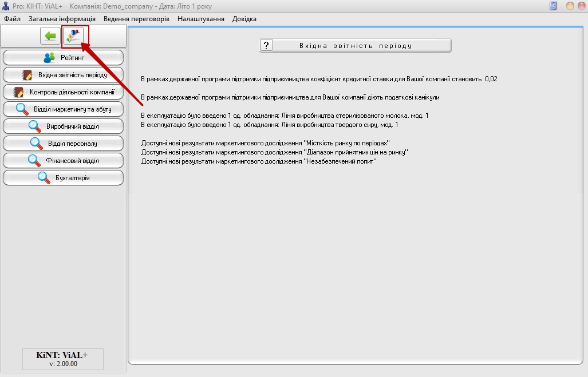Open the Файл menu
The width and height of the screenshot is (588, 377).
tap(12, 19)
